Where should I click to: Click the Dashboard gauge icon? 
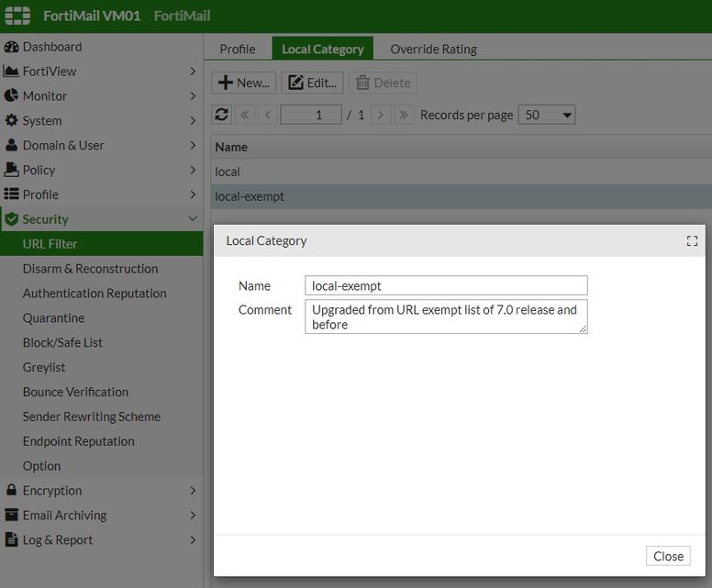coord(11,47)
